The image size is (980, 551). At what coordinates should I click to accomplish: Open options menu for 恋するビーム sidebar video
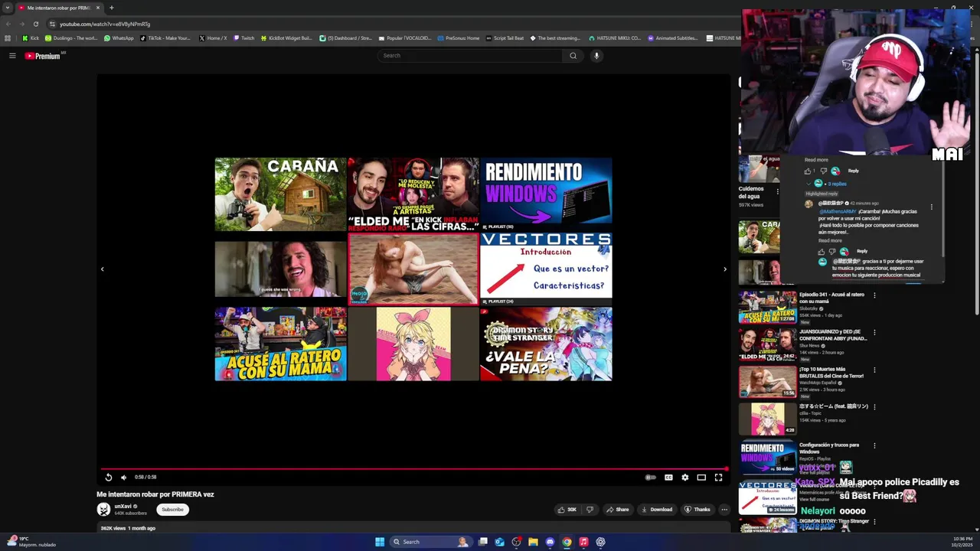[x=874, y=408]
